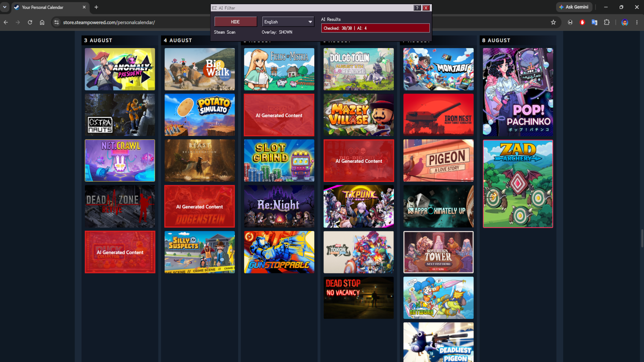Image resolution: width=644 pixels, height=362 pixels.
Task: Open the Ostranauts game tile
Action: click(x=120, y=115)
